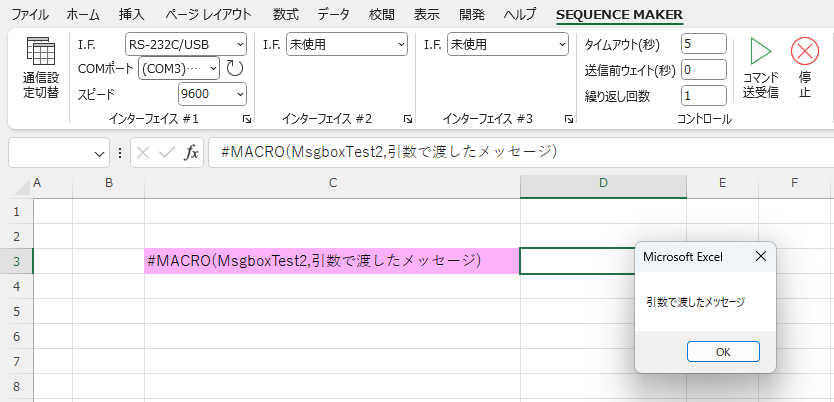This screenshot has height=402, width=834.
Task: Close the Microsoft Excel message box
Action: pyautogui.click(x=761, y=256)
